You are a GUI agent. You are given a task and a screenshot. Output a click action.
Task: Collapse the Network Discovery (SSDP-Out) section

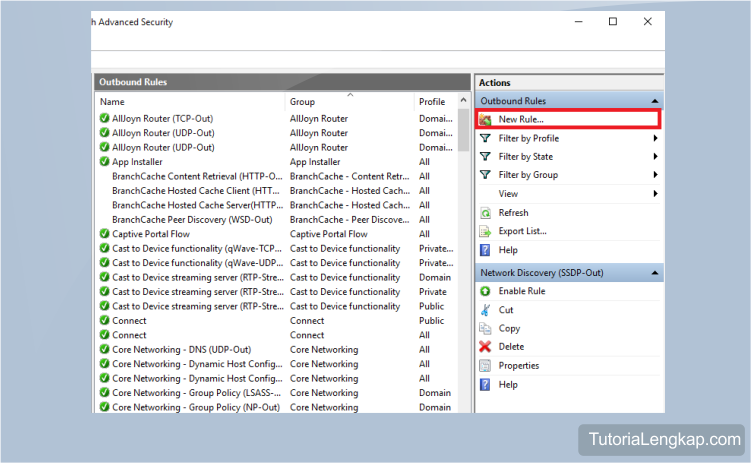655,273
